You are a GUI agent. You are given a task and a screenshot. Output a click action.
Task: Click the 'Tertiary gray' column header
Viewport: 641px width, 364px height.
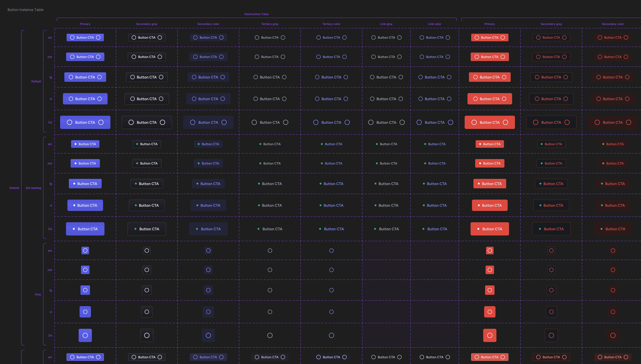(x=270, y=24)
